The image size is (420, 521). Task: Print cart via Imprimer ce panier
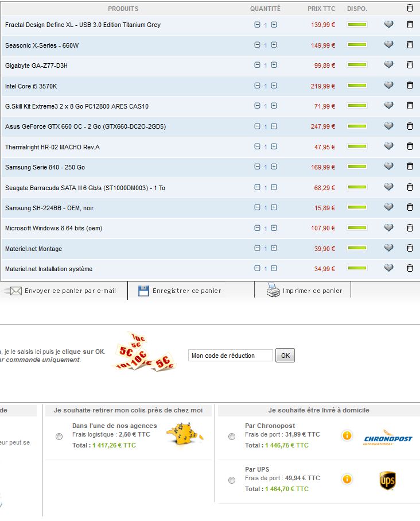[304, 291]
